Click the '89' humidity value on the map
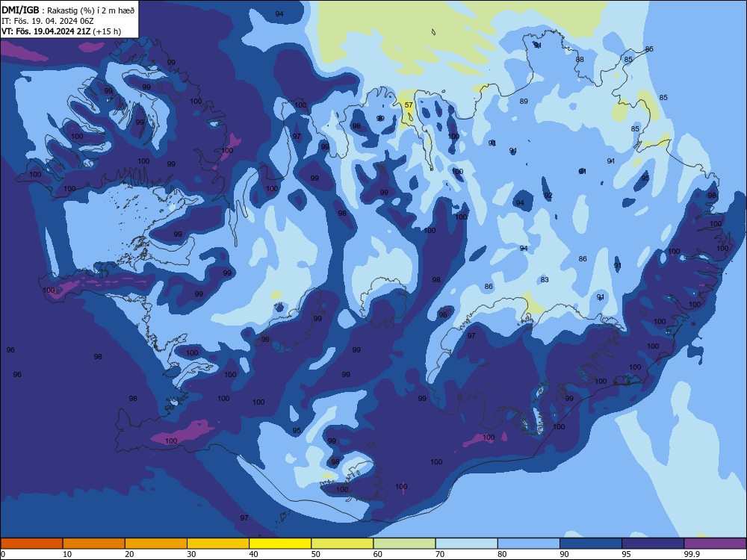747x560 pixels. click(x=524, y=101)
